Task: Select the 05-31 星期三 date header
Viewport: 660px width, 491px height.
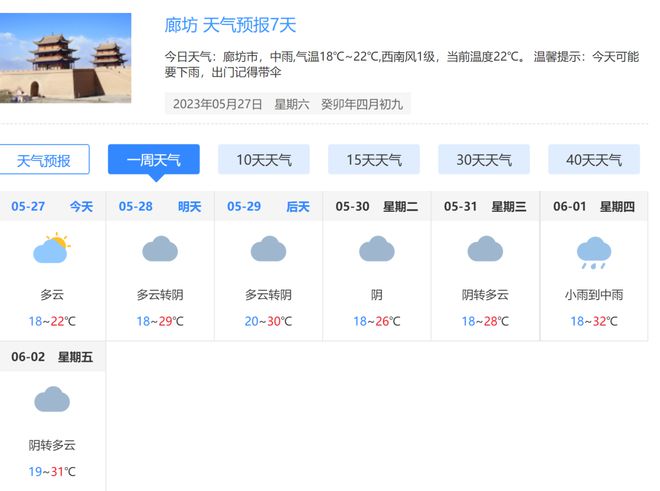Action: coord(485,206)
